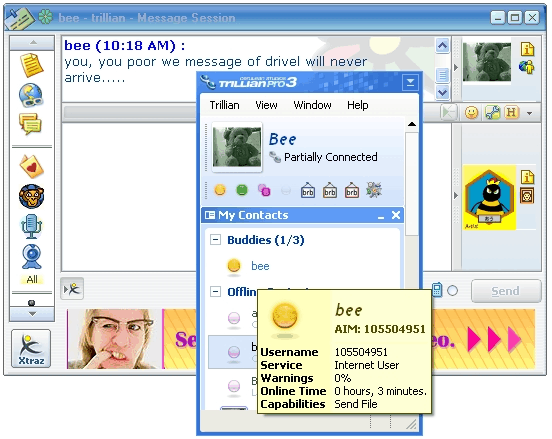Click the green online status ball
Viewport: 552px width, 439px height.
point(242,190)
